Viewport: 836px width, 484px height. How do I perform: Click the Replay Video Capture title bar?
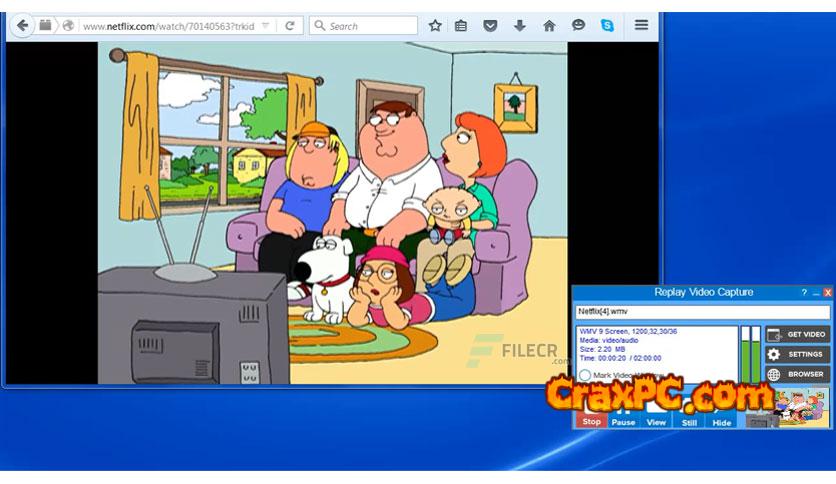pos(703,292)
